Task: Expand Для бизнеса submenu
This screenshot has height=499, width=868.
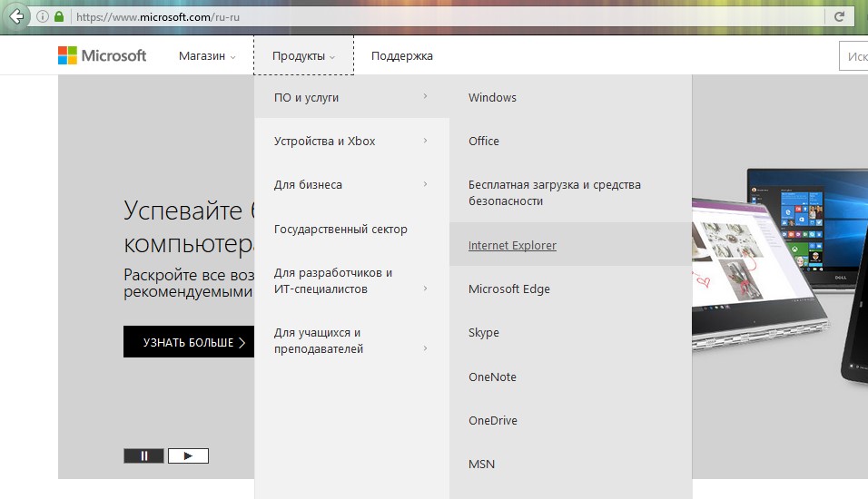Action: (351, 184)
